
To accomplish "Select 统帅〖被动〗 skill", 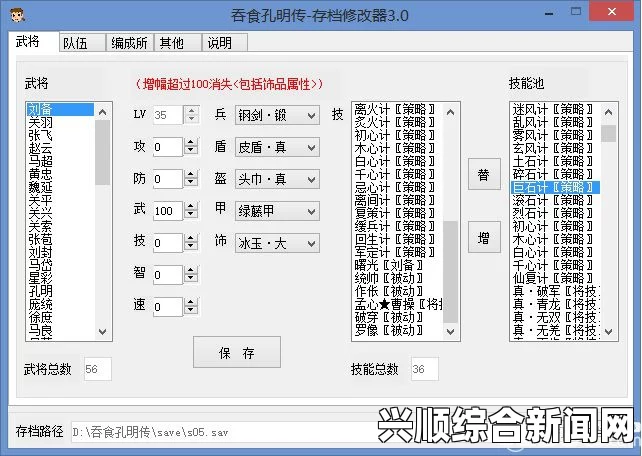I will pyautogui.click(x=395, y=278).
